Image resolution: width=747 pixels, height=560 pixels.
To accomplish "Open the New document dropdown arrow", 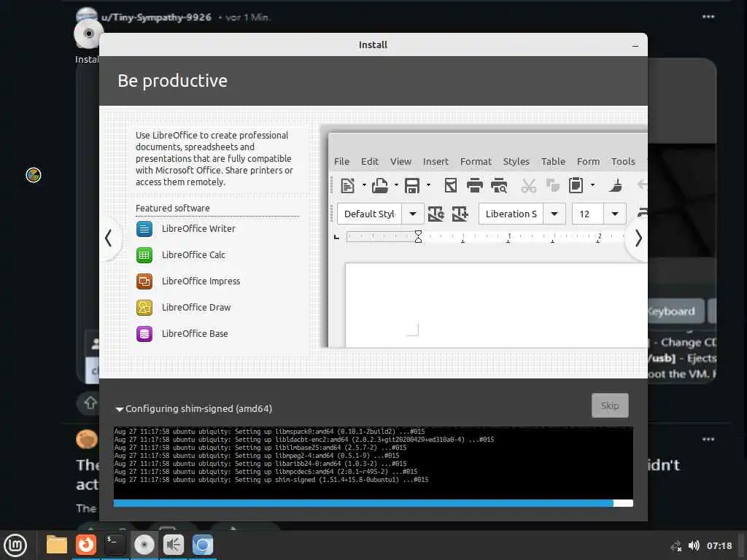I will pyautogui.click(x=364, y=185).
